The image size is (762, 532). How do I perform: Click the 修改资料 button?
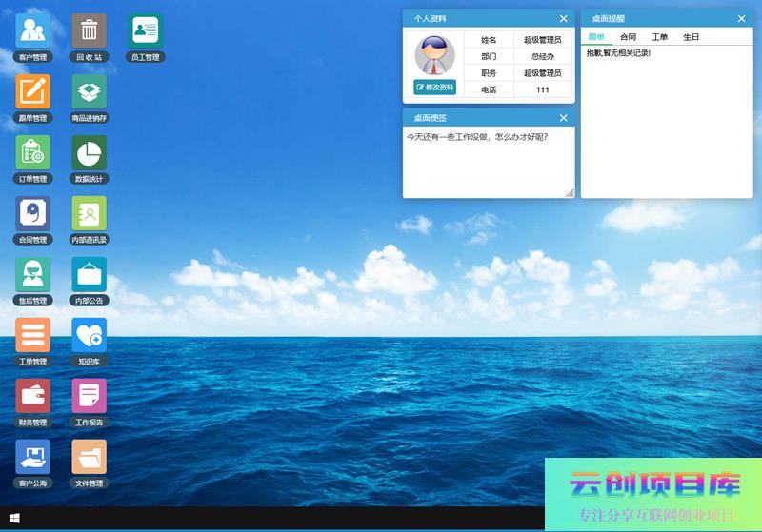click(435, 88)
